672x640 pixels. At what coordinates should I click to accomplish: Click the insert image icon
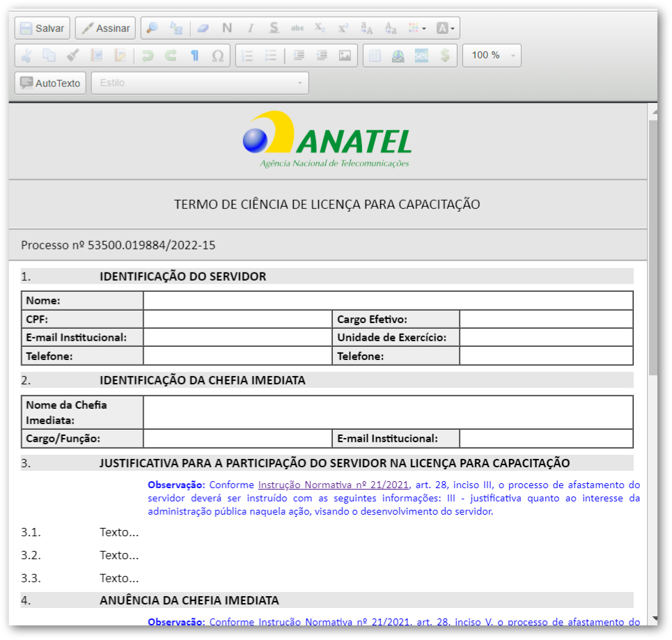tap(345, 56)
